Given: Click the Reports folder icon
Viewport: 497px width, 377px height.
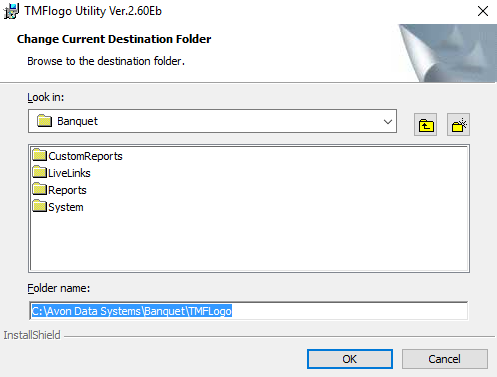Looking at the screenshot, I should pos(40,189).
